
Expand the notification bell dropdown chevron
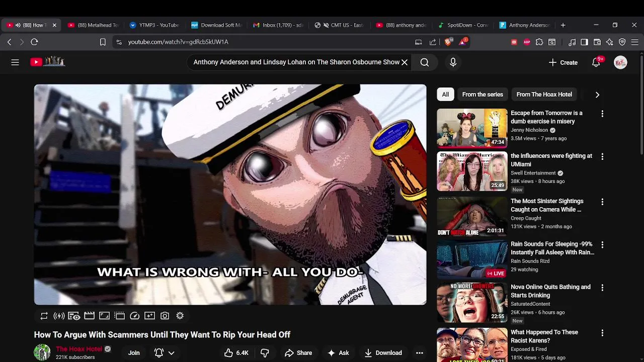tap(171, 353)
